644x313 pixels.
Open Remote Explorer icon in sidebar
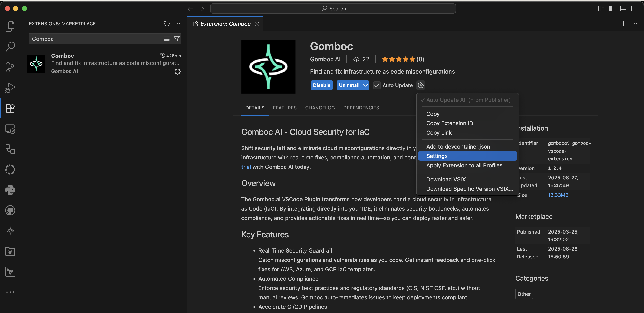click(10, 129)
